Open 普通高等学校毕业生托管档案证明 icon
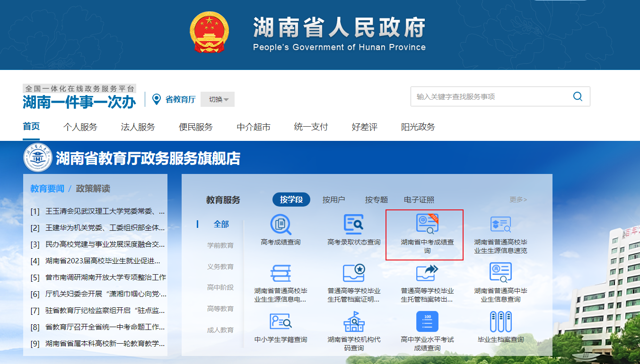This screenshot has height=364, width=640. 354,273
